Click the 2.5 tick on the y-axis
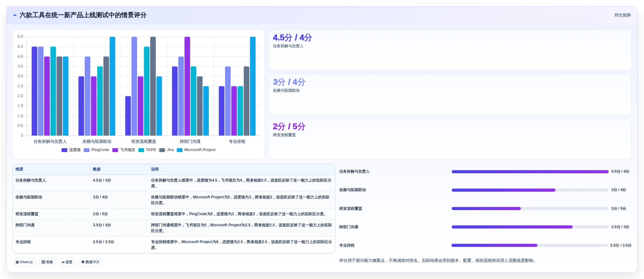 [20, 86]
